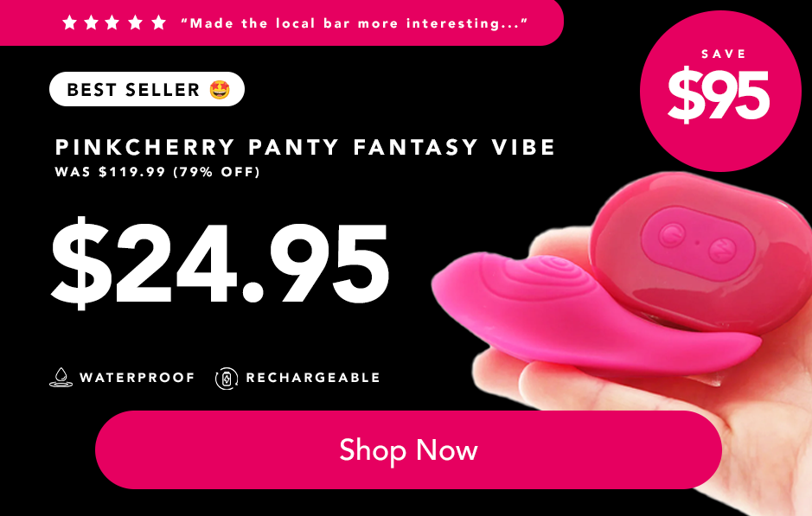Click the fifth star in rating

pyautogui.click(x=158, y=22)
